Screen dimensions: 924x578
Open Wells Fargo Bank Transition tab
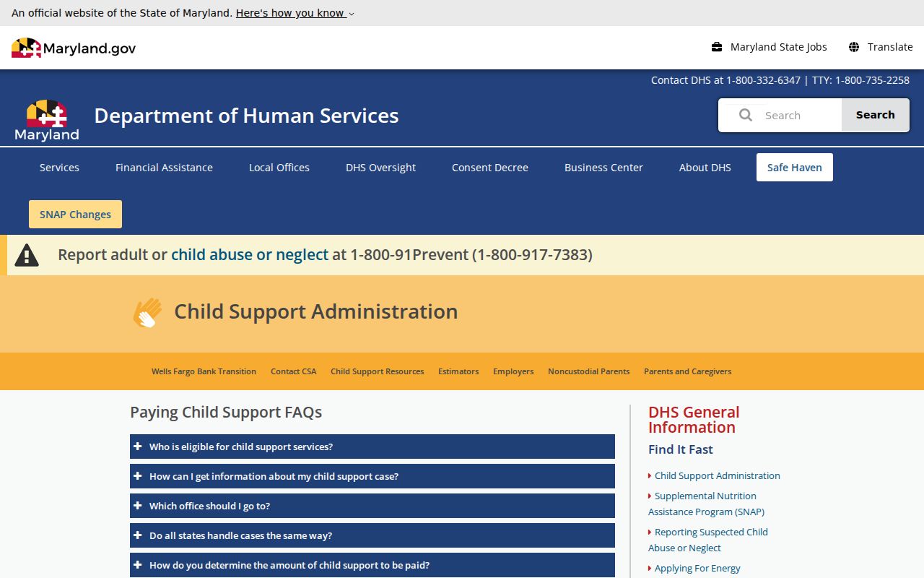204,371
